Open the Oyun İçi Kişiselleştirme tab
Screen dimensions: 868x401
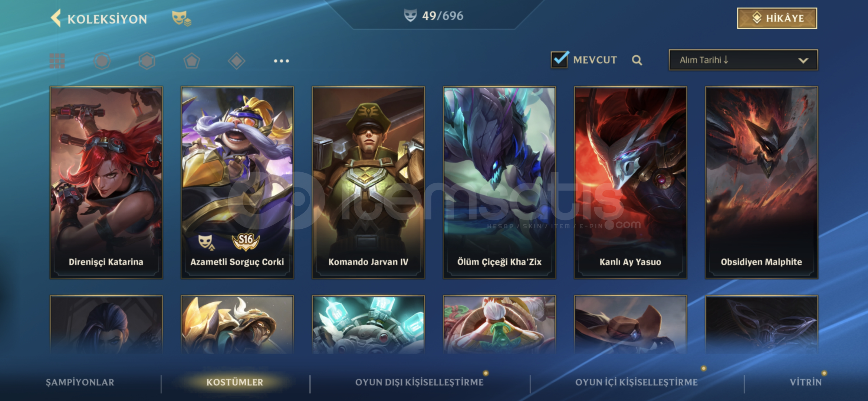pyautogui.click(x=636, y=382)
